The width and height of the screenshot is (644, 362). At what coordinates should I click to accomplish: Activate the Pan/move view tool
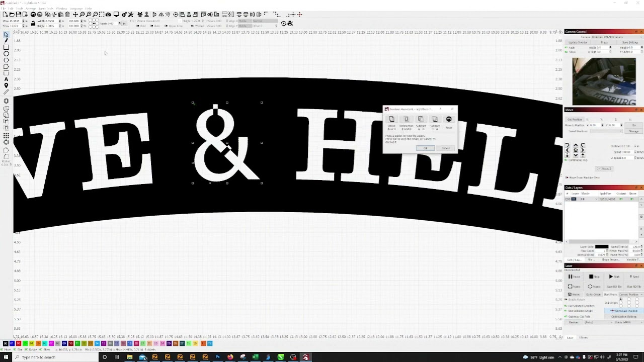pyautogui.click(x=75, y=15)
